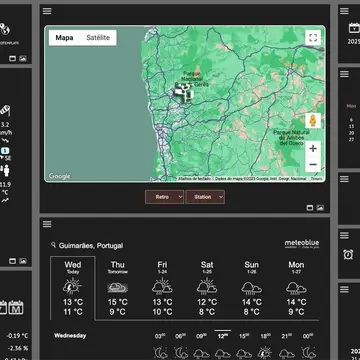Click the monthly M calendar icon
Image resolution: width=360 pixels, height=360 pixels.
coord(16,307)
